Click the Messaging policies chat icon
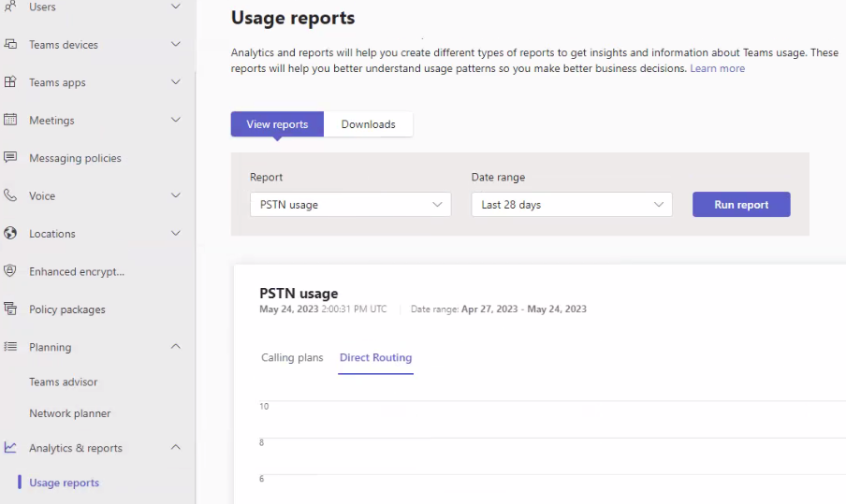 click(x=11, y=158)
